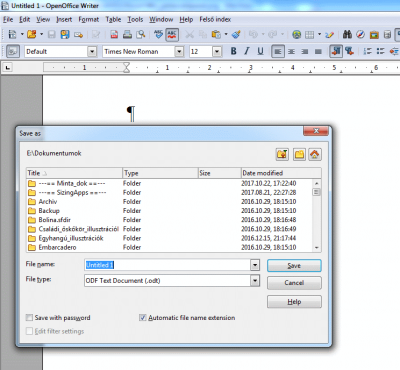
Task: Open Find & Replace binoculars icon
Action: [x=347, y=34]
